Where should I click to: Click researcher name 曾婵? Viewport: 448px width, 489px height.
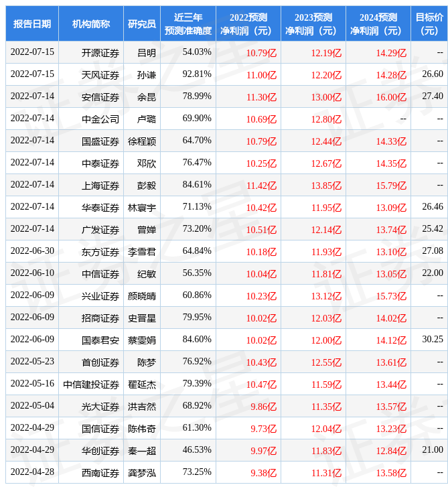(x=147, y=230)
